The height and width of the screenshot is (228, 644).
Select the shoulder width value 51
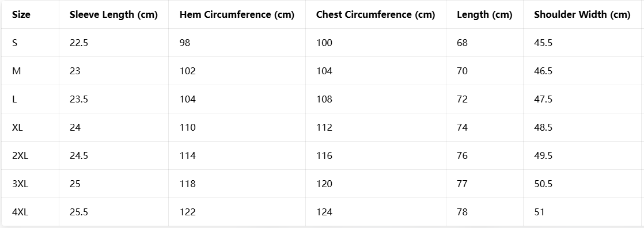(x=539, y=212)
